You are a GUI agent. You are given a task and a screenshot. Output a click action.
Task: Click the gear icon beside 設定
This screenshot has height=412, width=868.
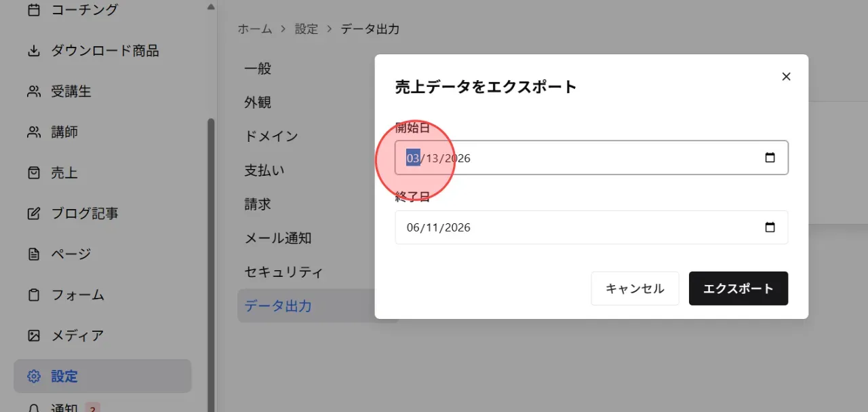tap(34, 377)
